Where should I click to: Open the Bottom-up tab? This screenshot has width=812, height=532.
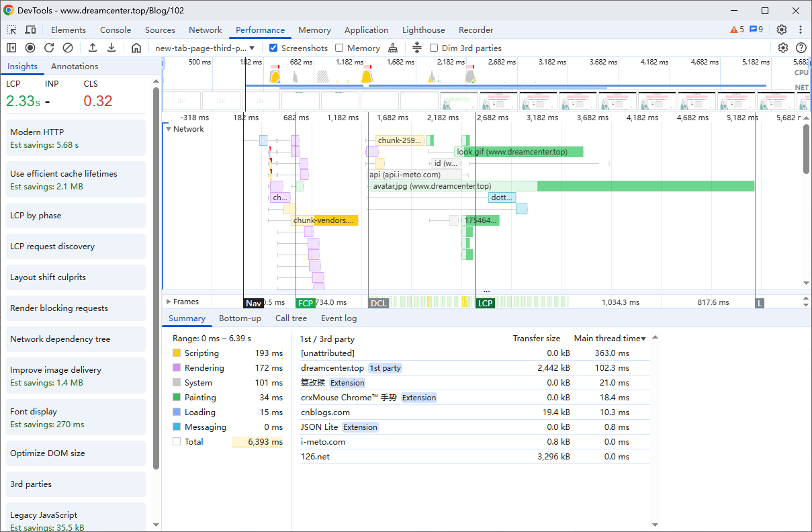point(240,318)
